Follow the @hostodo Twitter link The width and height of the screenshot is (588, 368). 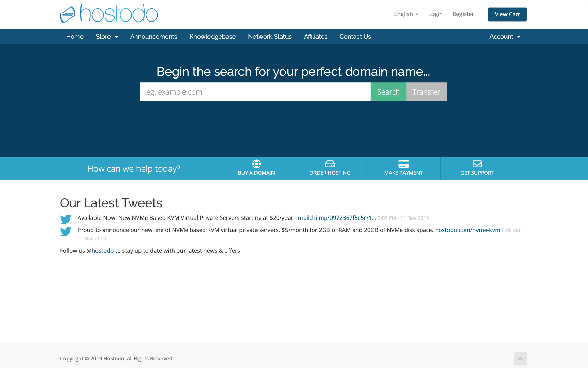coord(102,251)
